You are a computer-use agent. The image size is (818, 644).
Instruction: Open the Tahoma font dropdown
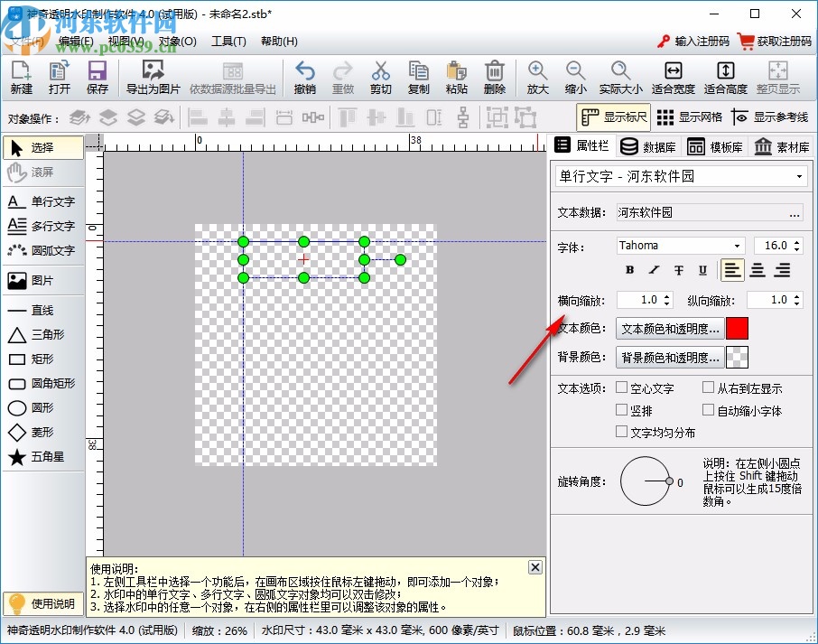(737, 246)
